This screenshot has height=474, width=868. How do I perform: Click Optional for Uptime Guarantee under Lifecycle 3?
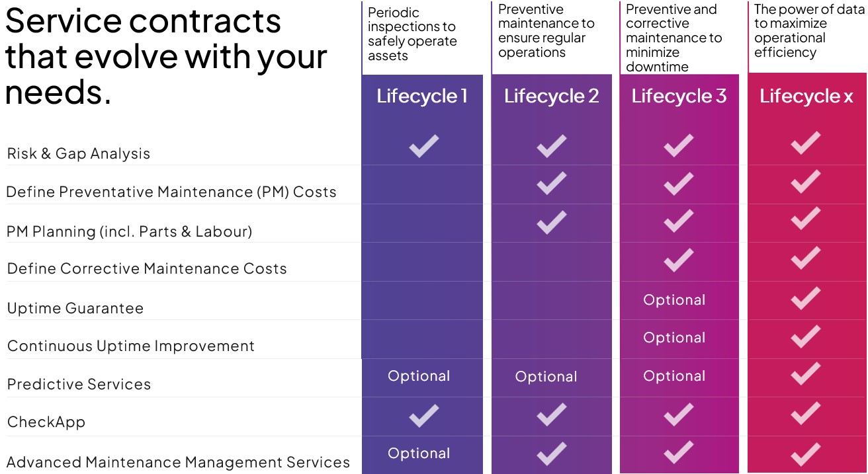(x=674, y=300)
